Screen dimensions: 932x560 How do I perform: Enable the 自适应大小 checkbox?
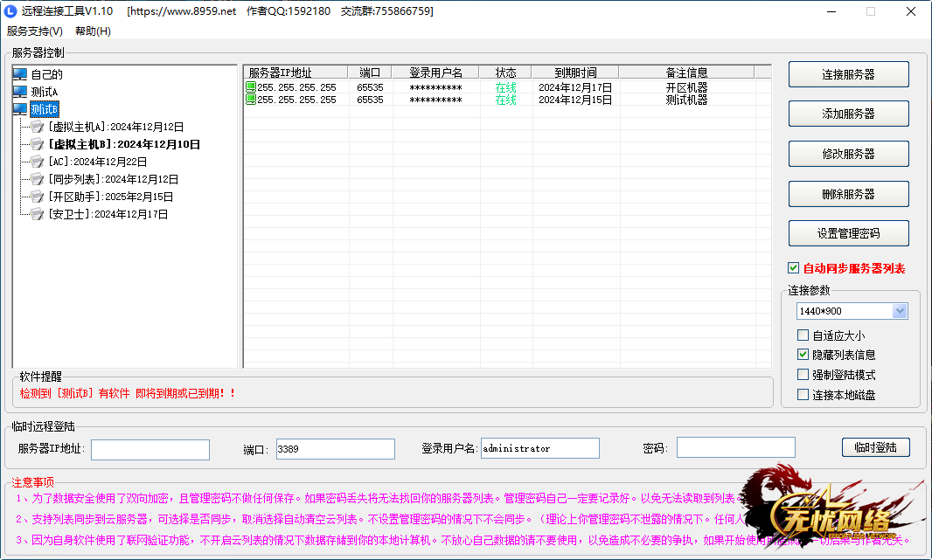pyautogui.click(x=803, y=335)
